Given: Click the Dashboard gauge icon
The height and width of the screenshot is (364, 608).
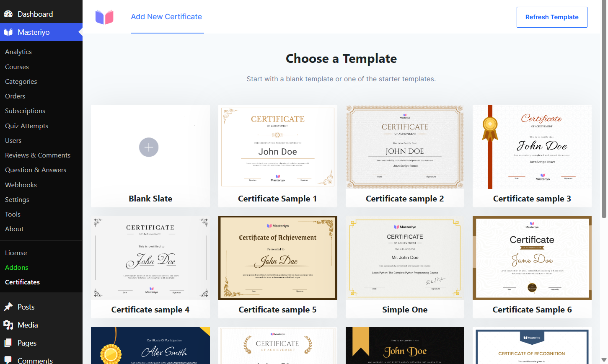Looking at the screenshot, I should [8, 14].
